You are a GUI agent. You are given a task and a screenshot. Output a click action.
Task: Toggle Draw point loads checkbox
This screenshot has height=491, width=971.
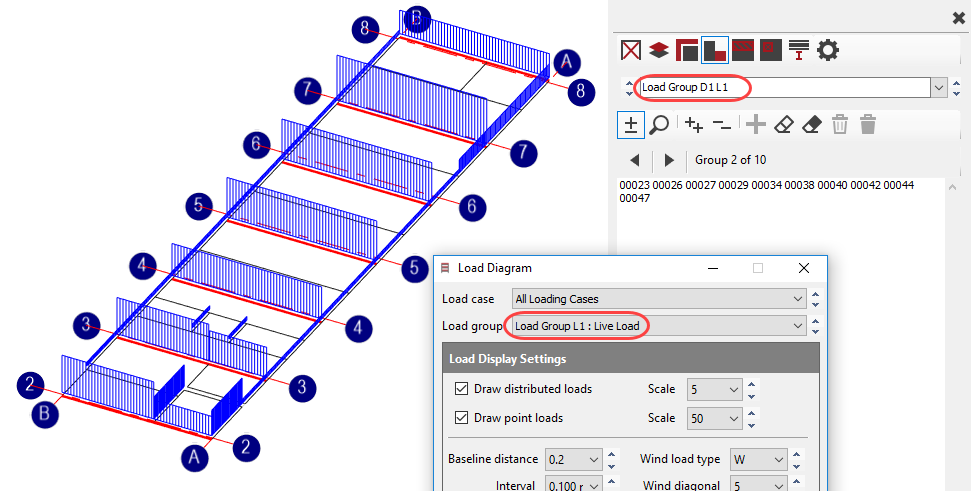[x=461, y=418]
